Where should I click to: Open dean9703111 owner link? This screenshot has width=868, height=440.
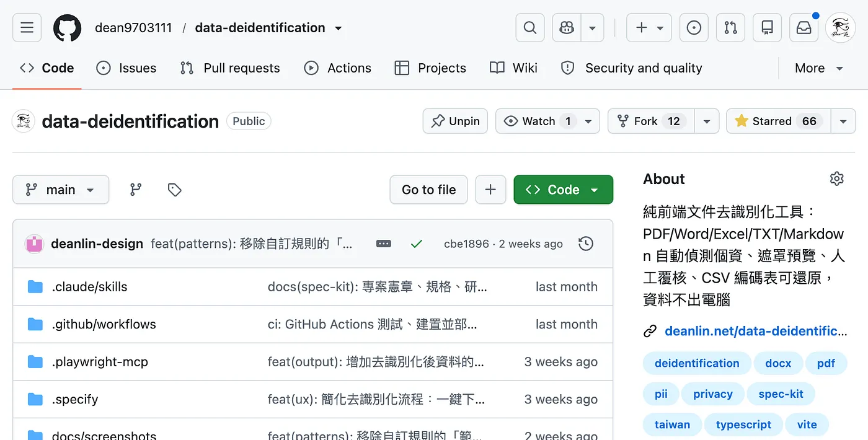(133, 28)
